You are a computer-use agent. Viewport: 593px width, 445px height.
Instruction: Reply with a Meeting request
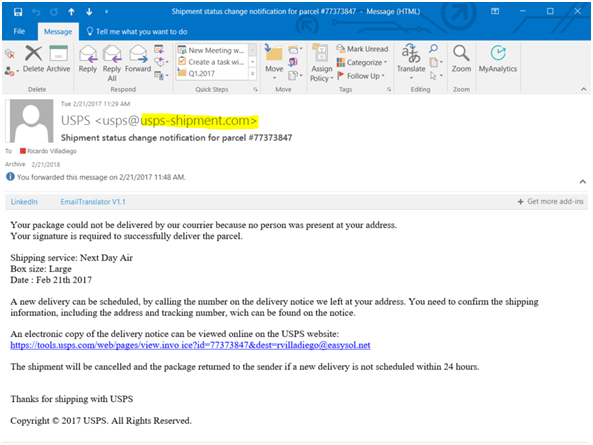(x=159, y=49)
